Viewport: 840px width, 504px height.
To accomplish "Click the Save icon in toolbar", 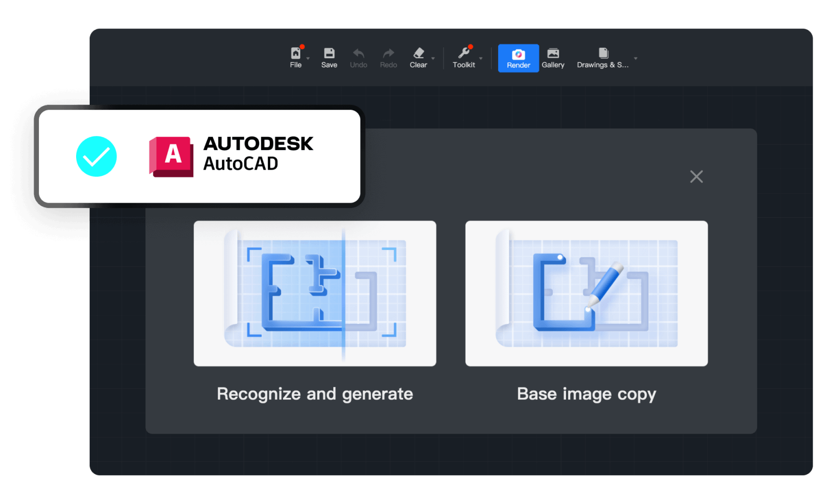I will point(329,54).
